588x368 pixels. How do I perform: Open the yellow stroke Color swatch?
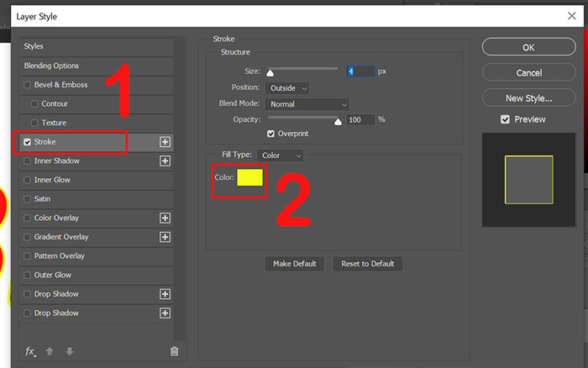[249, 177]
